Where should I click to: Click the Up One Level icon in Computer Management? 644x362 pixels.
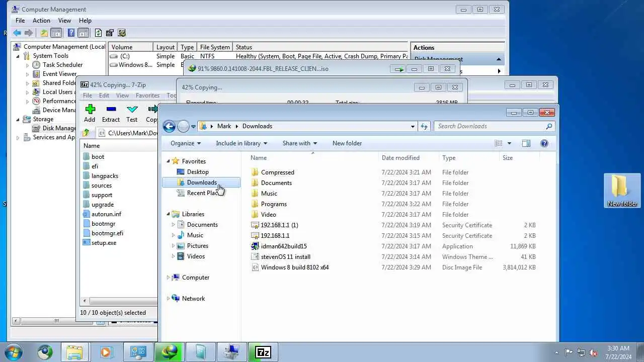tap(44, 33)
